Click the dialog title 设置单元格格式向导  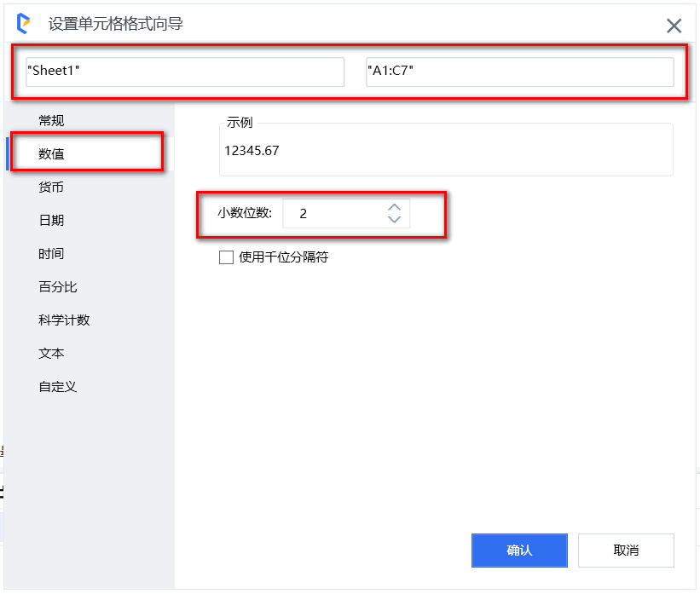point(116,24)
